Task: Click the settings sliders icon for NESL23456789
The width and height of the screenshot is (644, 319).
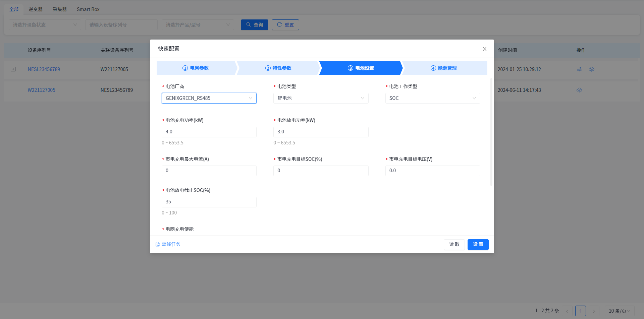Action: click(579, 69)
